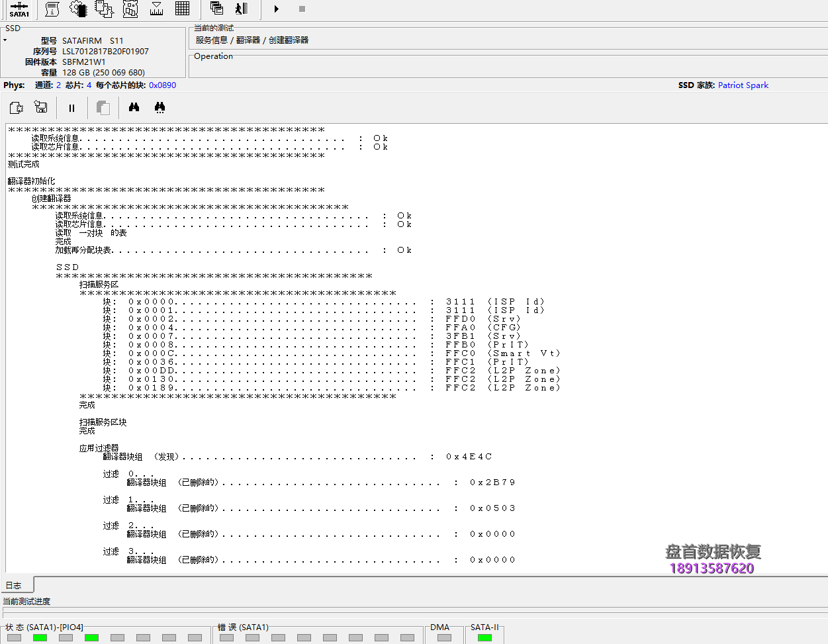Screen dimensions: 828x644
Task: Click the 通道 value 2
Action: click(x=58, y=85)
